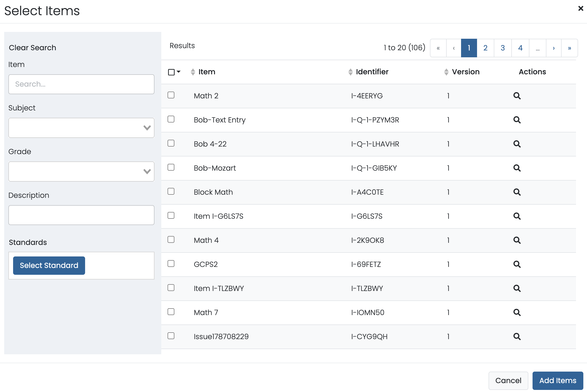Sort the table by Version sort arrows
This screenshot has height=392, width=587.
coord(446,72)
